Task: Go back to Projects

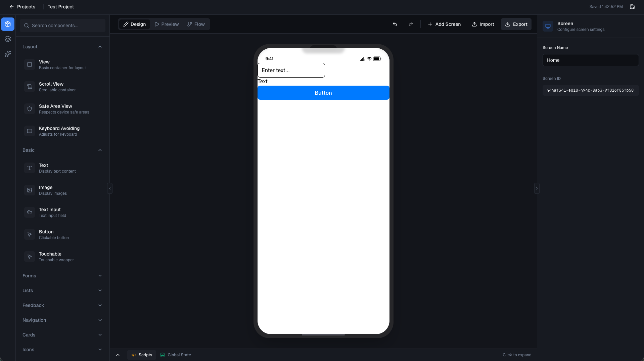Action: click(22, 6)
